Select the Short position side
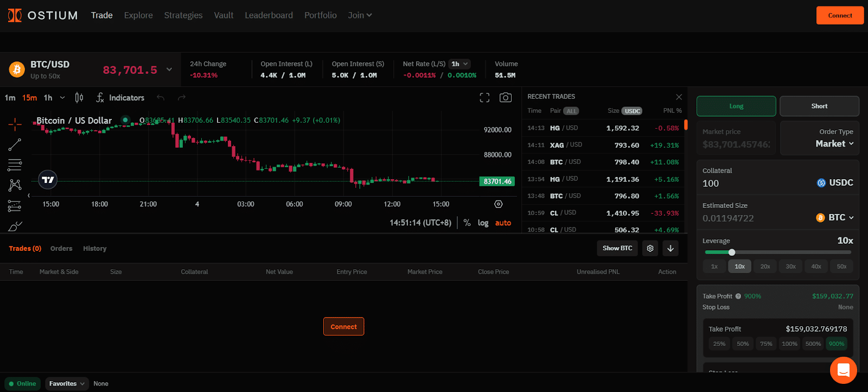Image resolution: width=868 pixels, height=392 pixels. pyautogui.click(x=819, y=106)
